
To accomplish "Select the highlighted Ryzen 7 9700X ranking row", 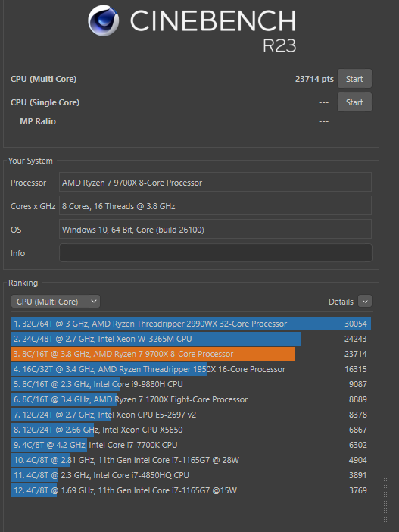I will pos(191,354).
